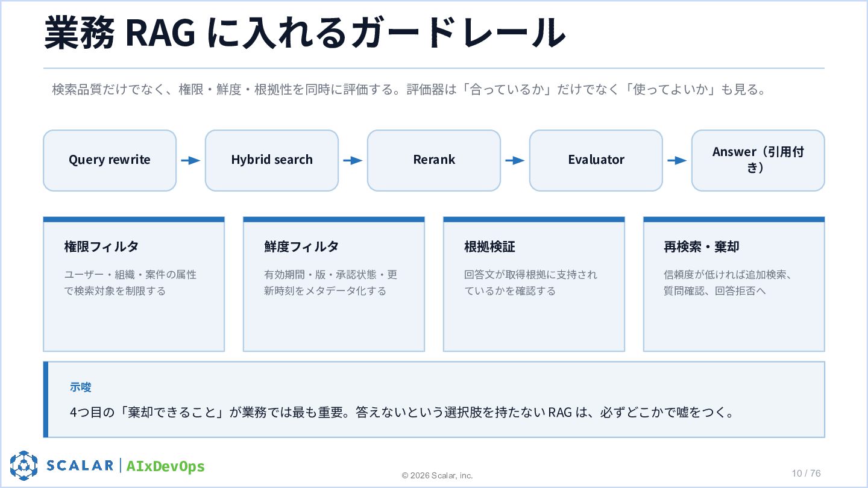Click the description 信頼度が低ければ追加検索
Viewport: 868px width, 488px height.
pos(728,283)
